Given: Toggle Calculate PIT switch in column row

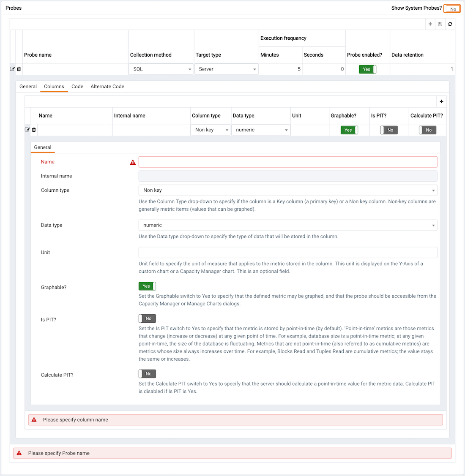Looking at the screenshot, I should 428,130.
